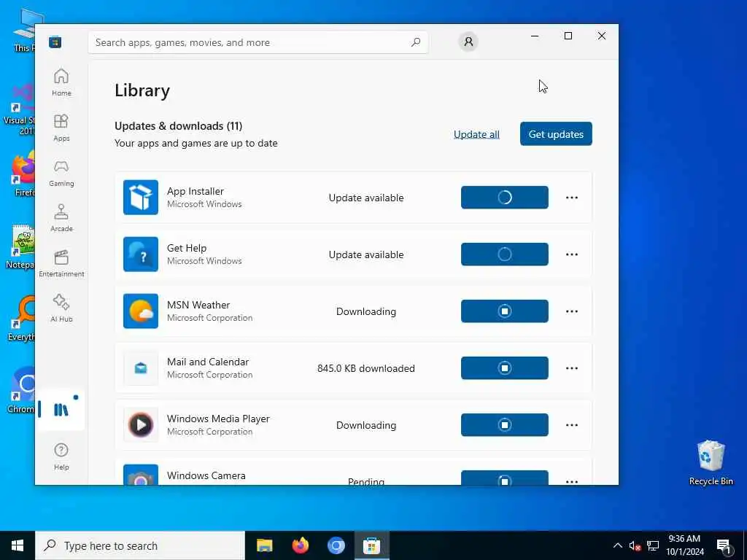Click the 845.0 KB downloaded status text
The image size is (747, 560).
[366, 368]
